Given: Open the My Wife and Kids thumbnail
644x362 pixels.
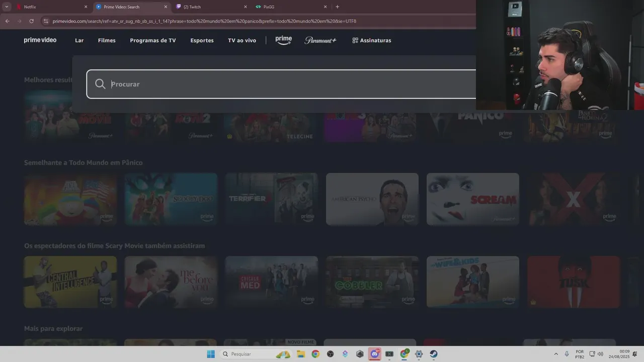Looking at the screenshot, I should click(473, 282).
